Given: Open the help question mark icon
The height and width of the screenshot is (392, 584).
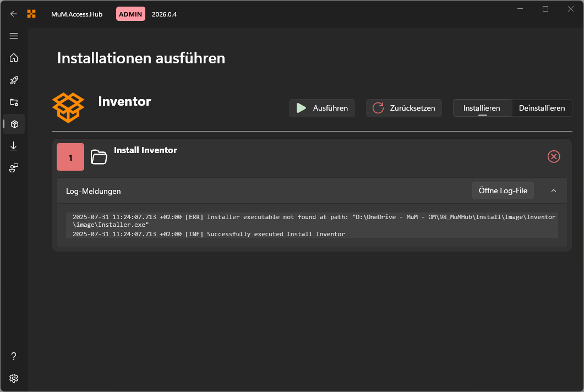Looking at the screenshot, I should coord(14,356).
